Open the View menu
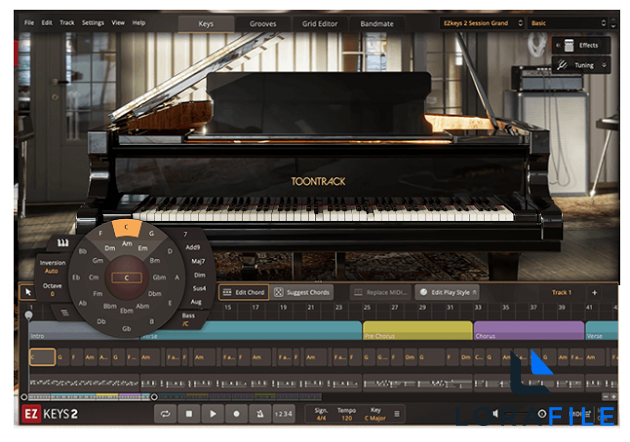The width and height of the screenshot is (630, 442). [x=118, y=23]
